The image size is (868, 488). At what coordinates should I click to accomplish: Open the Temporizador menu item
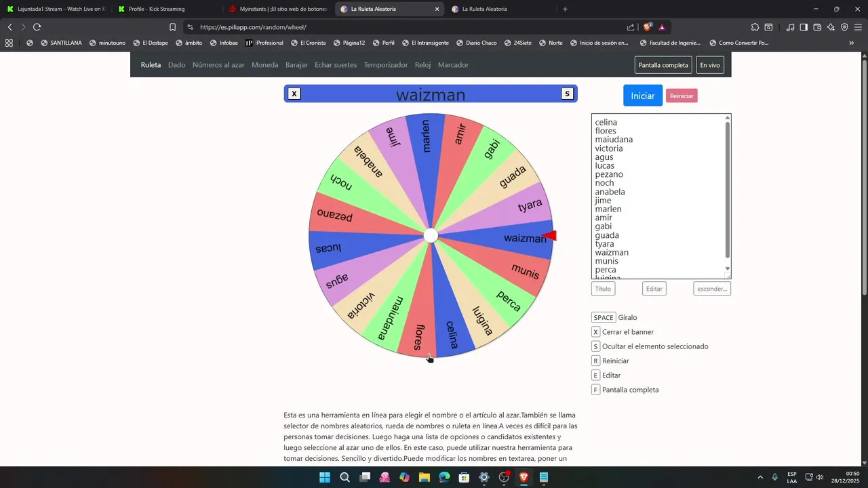click(x=386, y=65)
